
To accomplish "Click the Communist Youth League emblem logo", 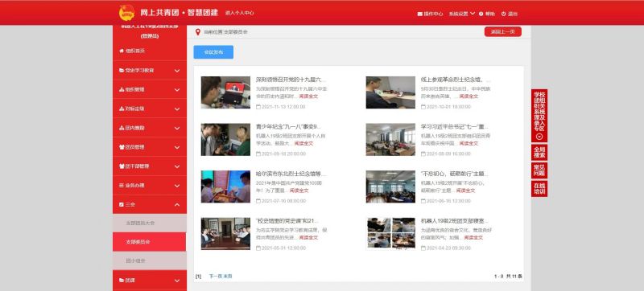I will coord(126,13).
